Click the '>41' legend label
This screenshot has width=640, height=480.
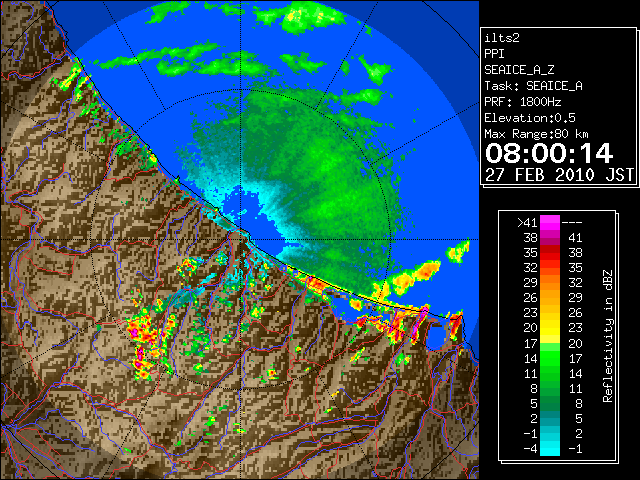click(527, 222)
